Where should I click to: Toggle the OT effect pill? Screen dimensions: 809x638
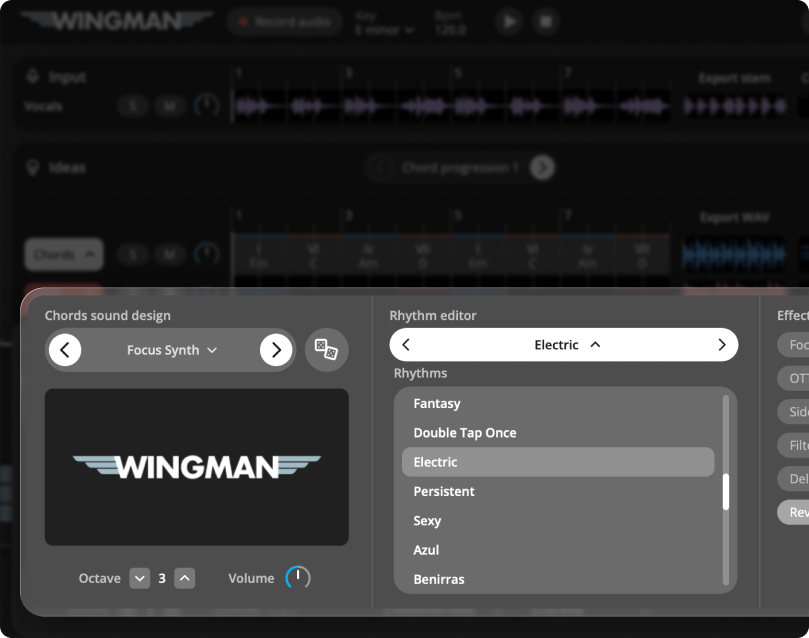(x=794, y=378)
